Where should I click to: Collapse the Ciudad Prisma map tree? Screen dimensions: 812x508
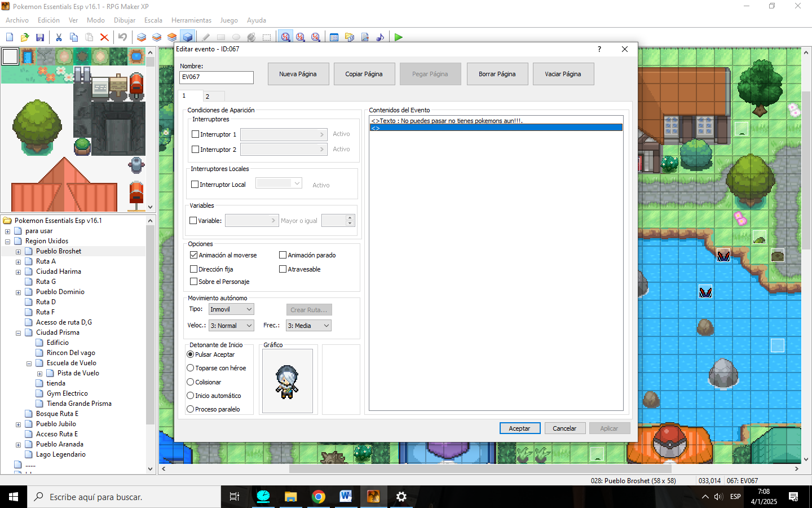point(18,333)
